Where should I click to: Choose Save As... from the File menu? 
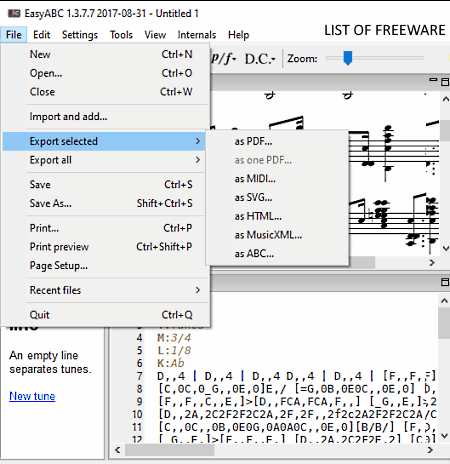[x=106, y=203]
